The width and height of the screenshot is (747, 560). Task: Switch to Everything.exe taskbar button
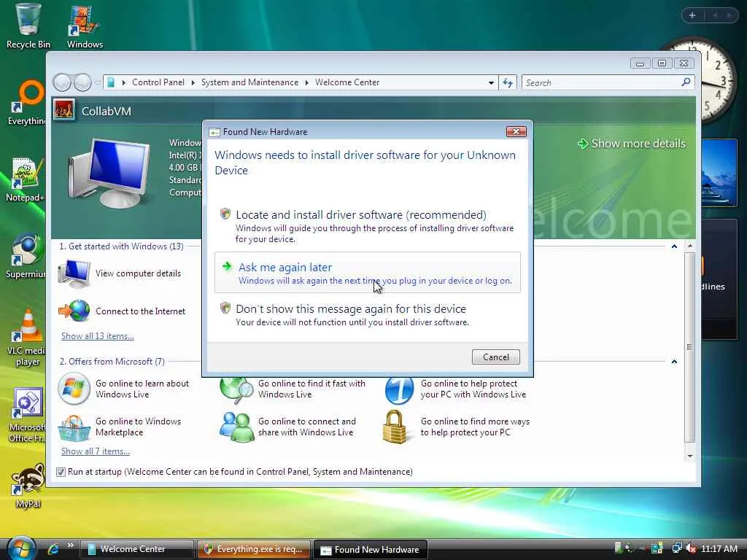click(x=253, y=549)
